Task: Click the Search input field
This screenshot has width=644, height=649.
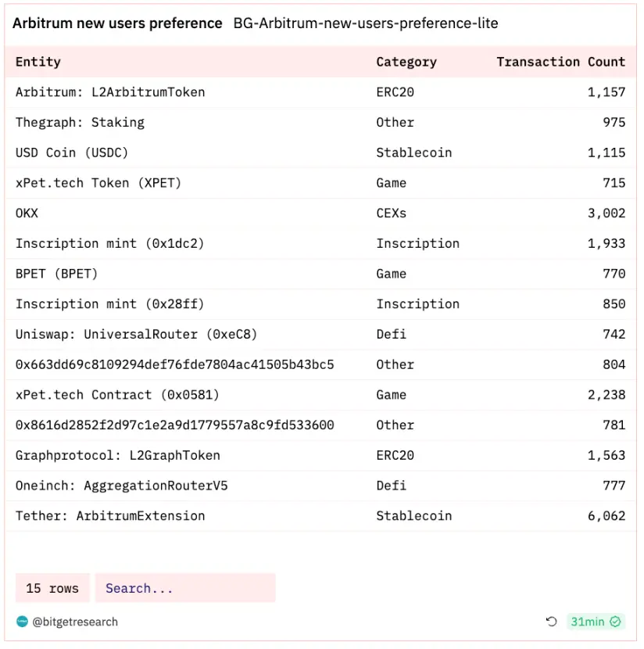Action: pos(185,588)
